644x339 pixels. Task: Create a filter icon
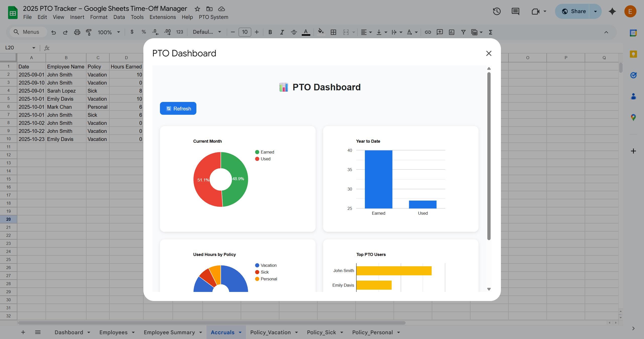click(463, 32)
